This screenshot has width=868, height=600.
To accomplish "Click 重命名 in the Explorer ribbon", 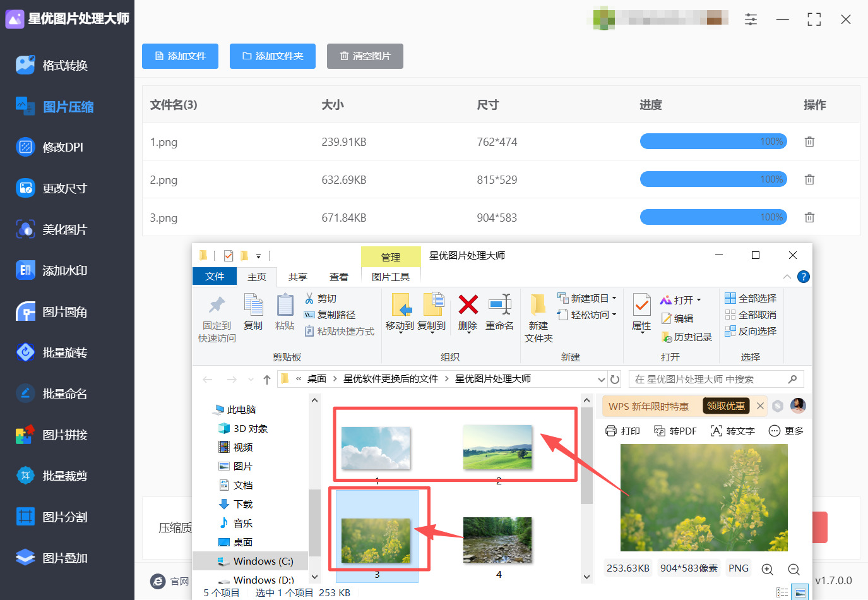I will pyautogui.click(x=499, y=312).
